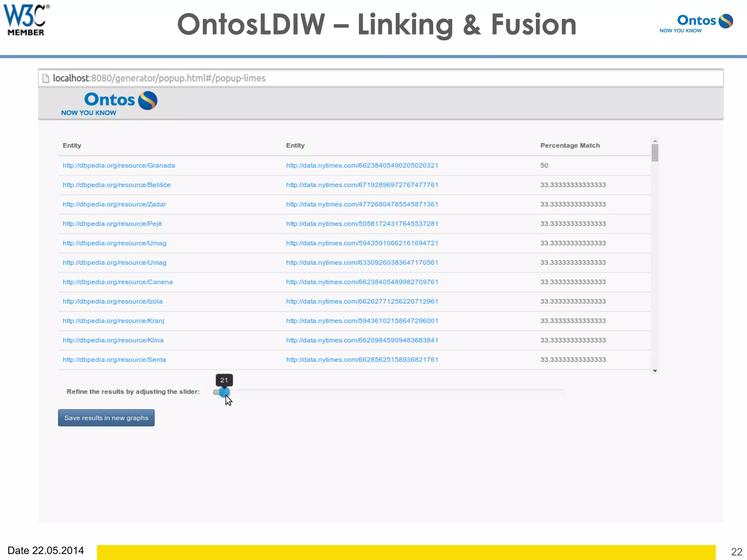Open the dbpedia Granada resource link

click(x=119, y=166)
